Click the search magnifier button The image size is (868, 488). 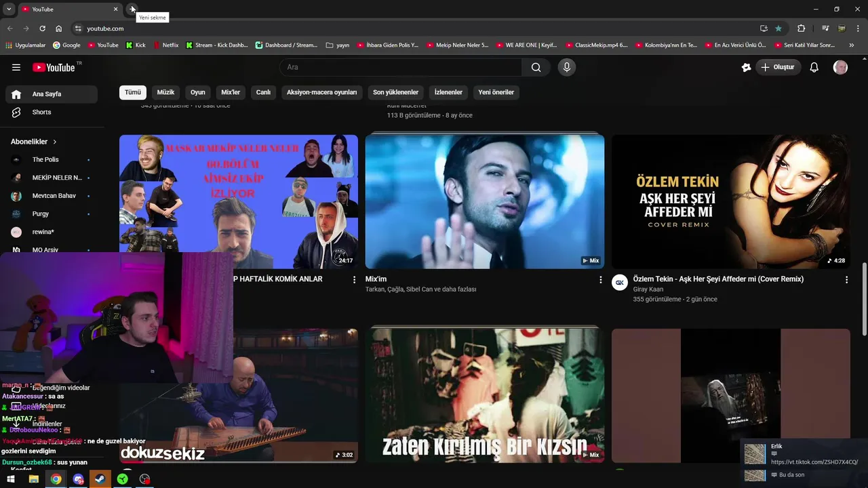(x=536, y=67)
